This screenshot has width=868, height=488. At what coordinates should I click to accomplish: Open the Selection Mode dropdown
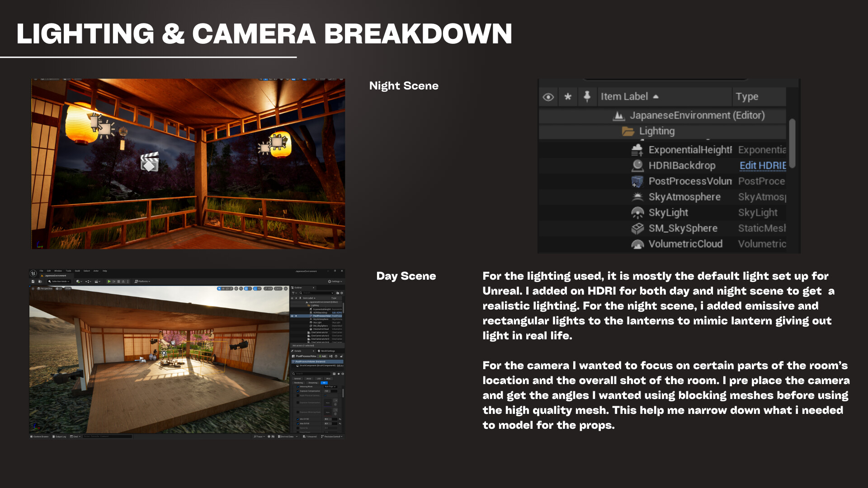tap(59, 282)
